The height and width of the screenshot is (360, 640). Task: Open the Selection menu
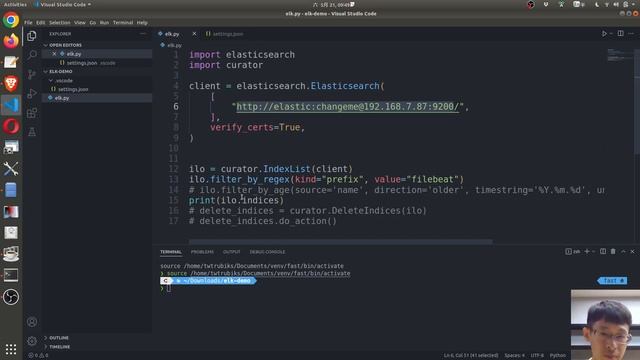point(60,22)
